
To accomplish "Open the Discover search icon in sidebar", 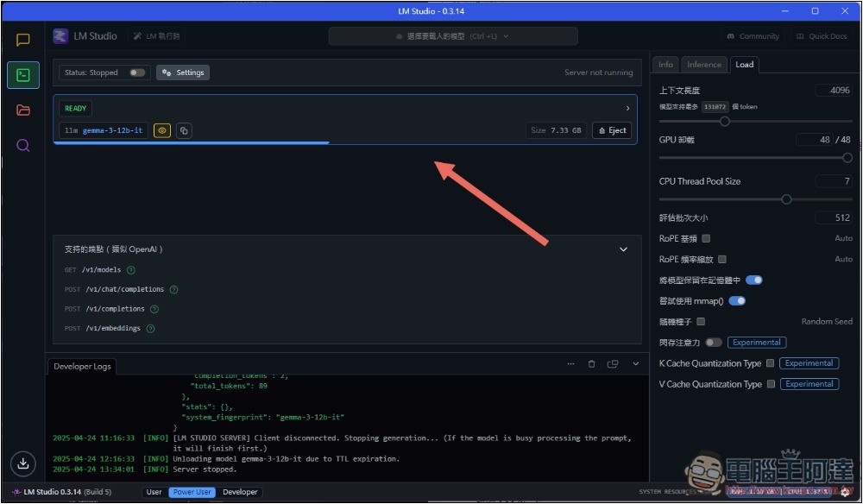I will point(23,145).
